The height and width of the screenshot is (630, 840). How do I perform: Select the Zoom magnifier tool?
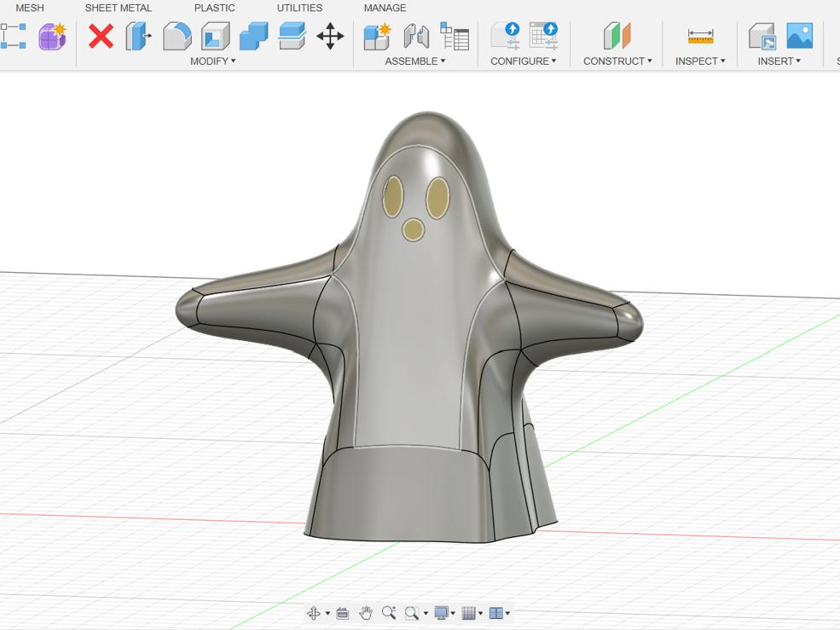389,613
